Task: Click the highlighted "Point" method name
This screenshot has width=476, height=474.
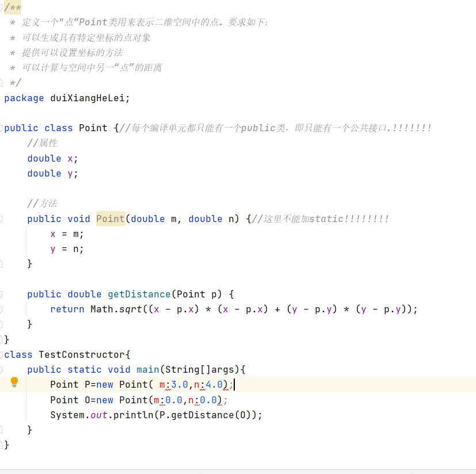Action: pos(111,219)
